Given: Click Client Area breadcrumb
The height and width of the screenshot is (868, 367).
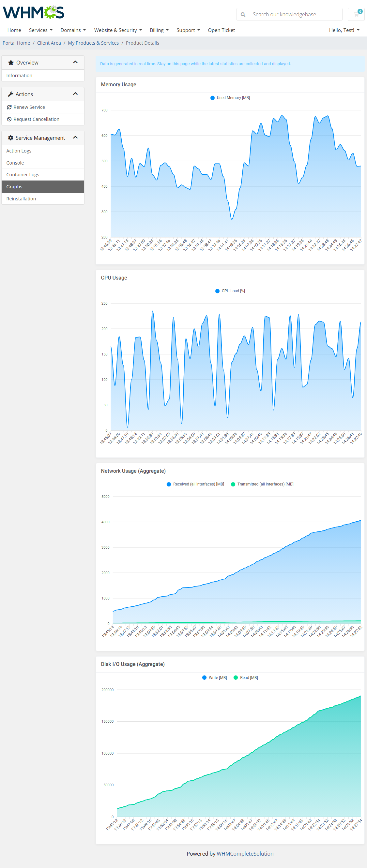Looking at the screenshot, I should click(49, 43).
